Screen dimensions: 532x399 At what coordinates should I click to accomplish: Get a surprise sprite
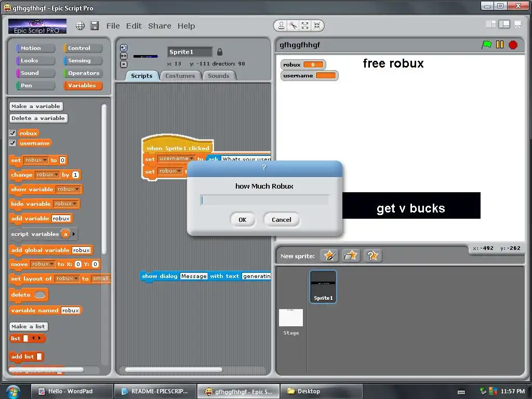(372, 256)
